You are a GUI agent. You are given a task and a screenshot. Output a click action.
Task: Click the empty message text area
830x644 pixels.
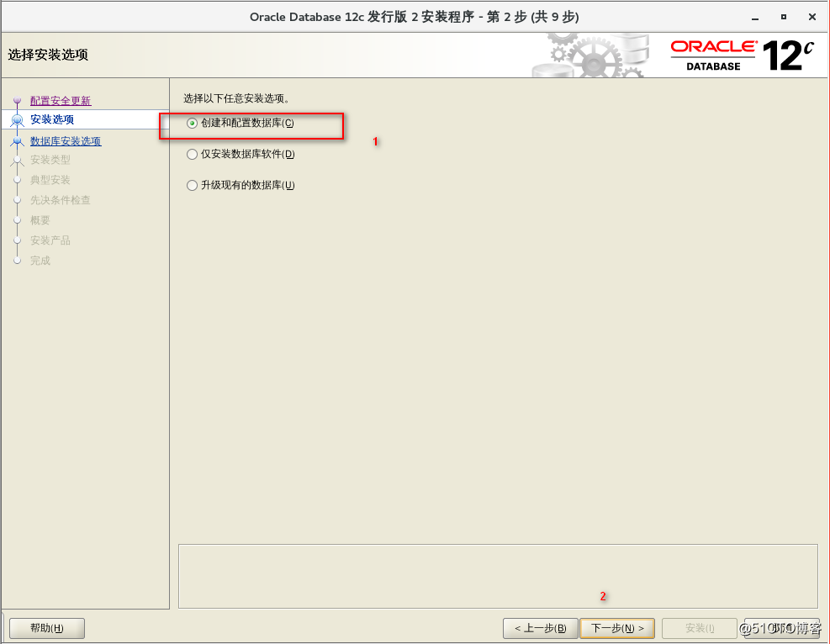498,576
